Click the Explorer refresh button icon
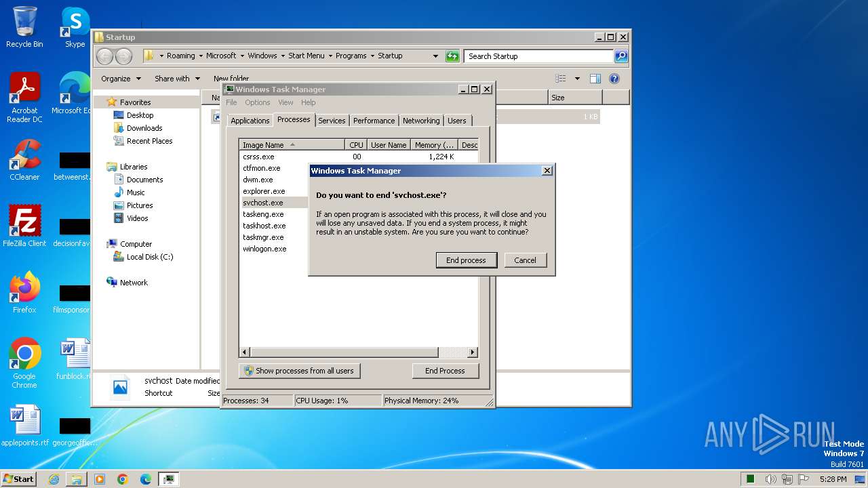The image size is (868, 488). point(452,56)
